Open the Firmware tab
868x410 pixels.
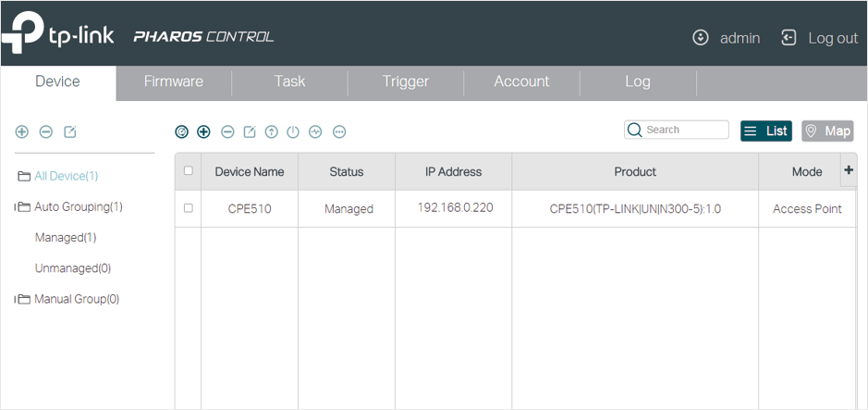pyautogui.click(x=174, y=81)
